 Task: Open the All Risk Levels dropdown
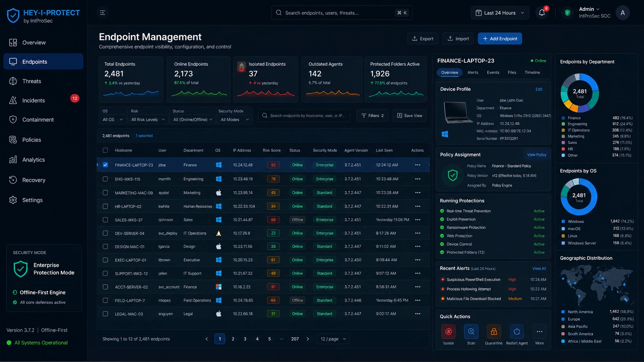point(148,120)
